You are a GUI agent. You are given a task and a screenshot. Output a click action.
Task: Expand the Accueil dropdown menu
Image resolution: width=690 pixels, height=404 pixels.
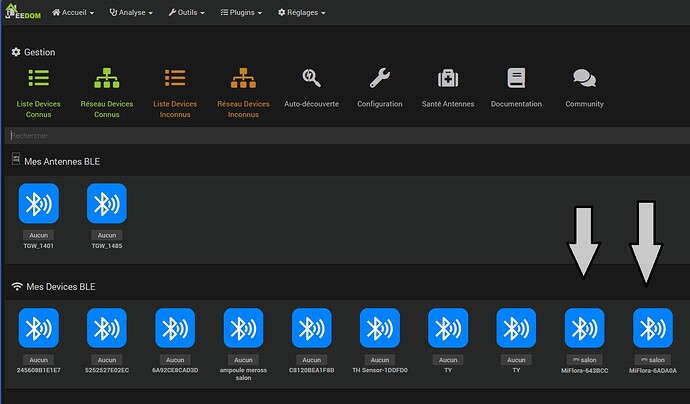tap(73, 12)
